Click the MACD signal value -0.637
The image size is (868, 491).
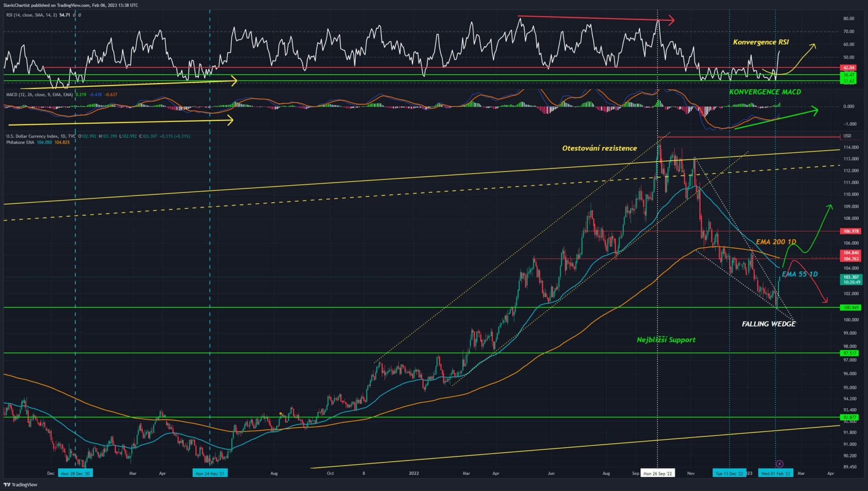(x=111, y=94)
